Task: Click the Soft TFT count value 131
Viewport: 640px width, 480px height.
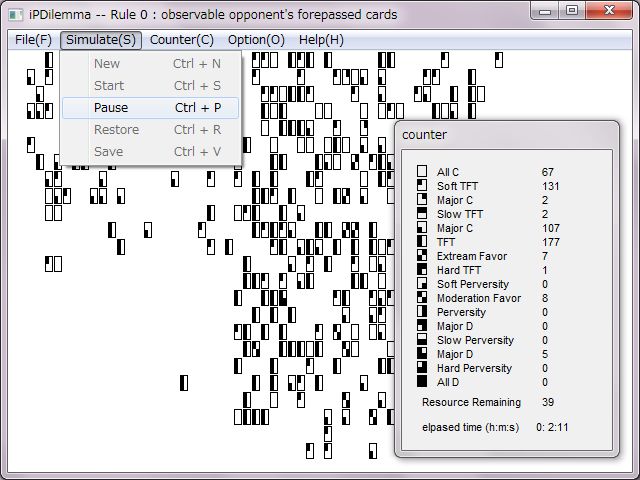Action: [x=551, y=186]
